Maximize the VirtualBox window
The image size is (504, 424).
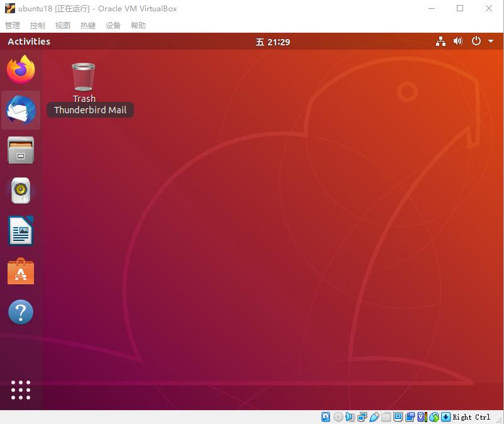click(x=460, y=8)
